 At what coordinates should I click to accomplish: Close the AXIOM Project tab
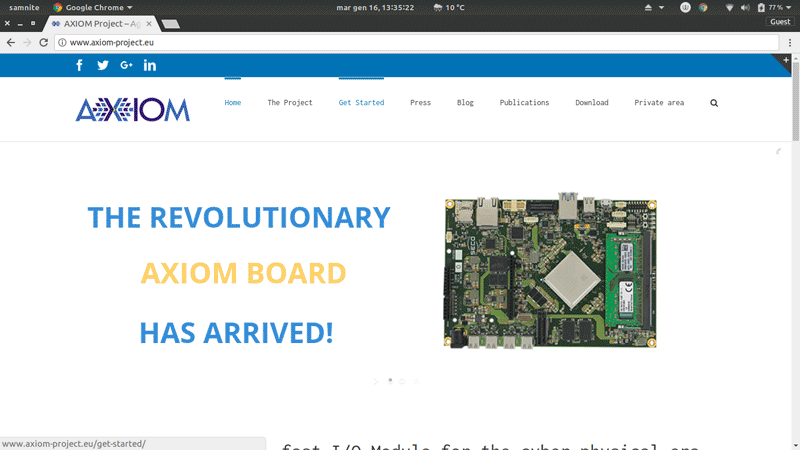tap(149, 23)
